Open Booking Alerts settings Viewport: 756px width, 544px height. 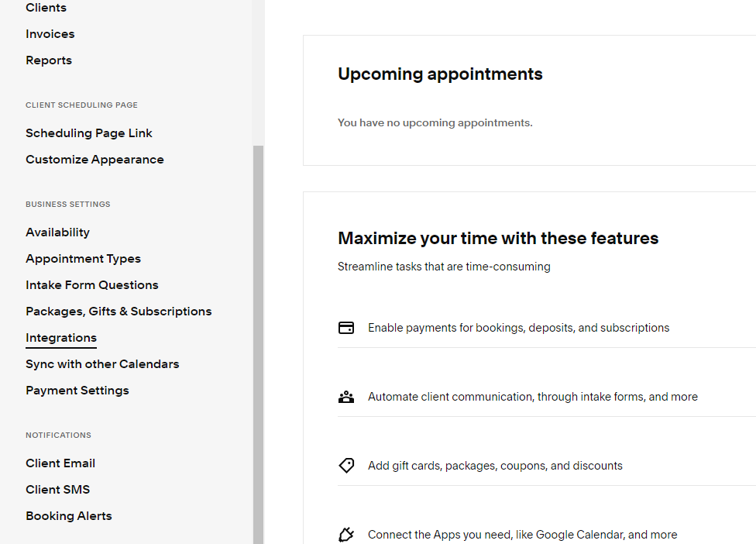click(x=68, y=516)
